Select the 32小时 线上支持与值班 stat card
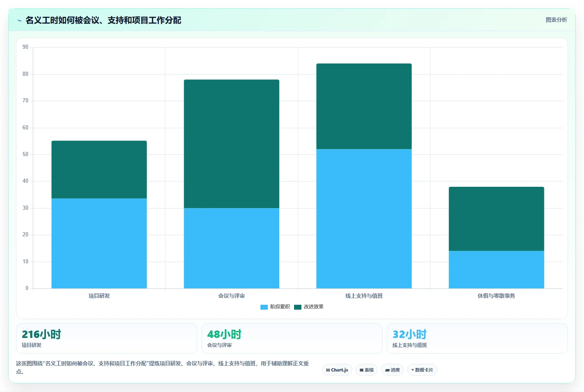The height and width of the screenshot is (392, 584). coord(477,338)
